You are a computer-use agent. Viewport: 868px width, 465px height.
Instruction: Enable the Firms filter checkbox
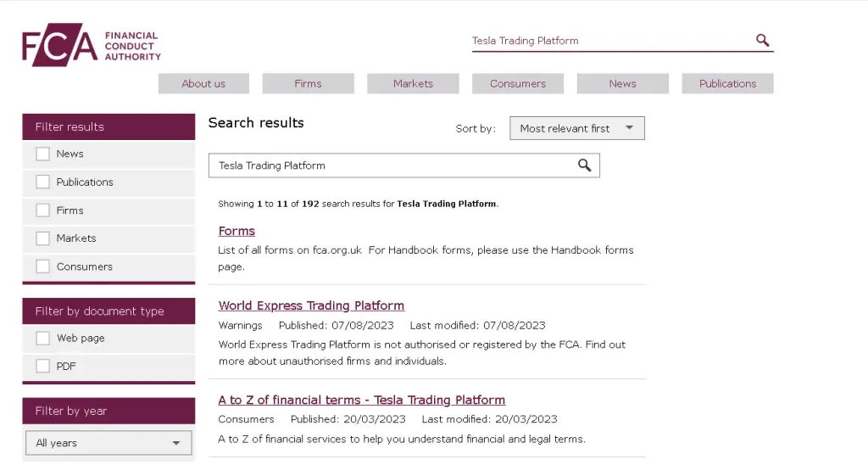click(42, 210)
